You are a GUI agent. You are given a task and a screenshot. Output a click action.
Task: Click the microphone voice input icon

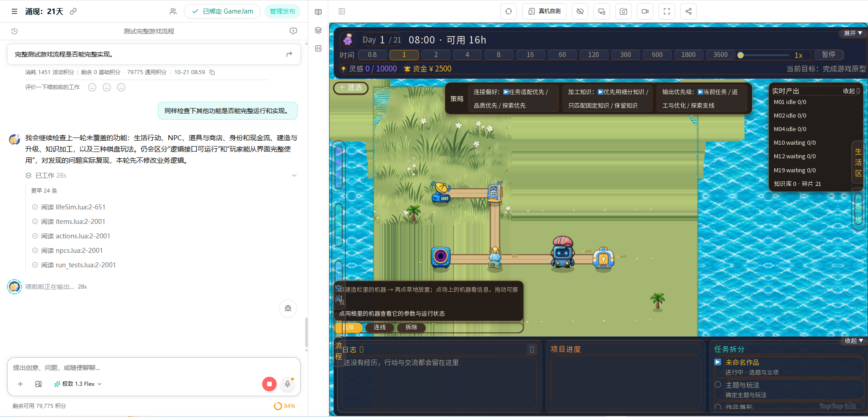288,384
